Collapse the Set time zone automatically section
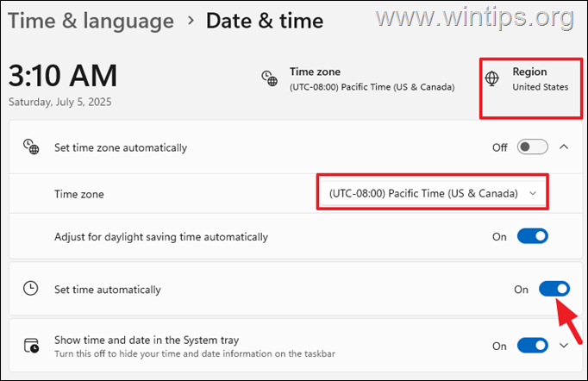 [x=564, y=147]
